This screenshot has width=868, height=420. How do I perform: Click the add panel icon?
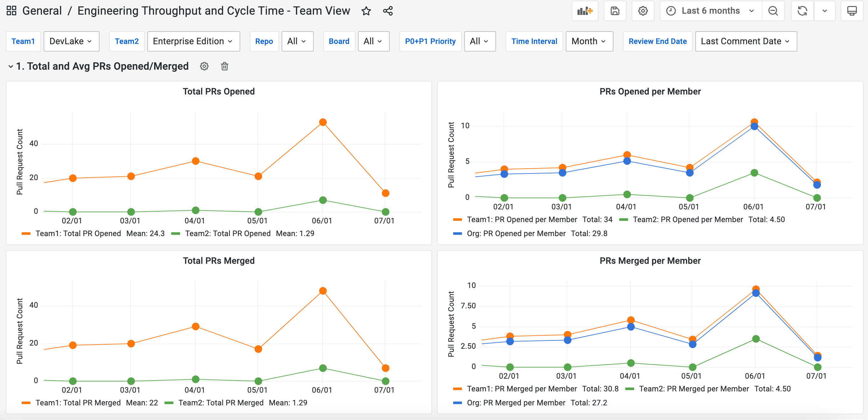(584, 11)
